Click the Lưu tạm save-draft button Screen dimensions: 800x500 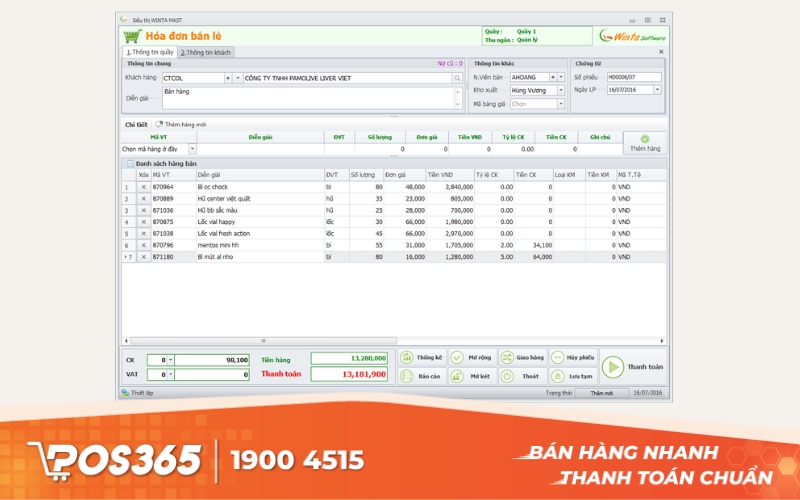pos(573,376)
